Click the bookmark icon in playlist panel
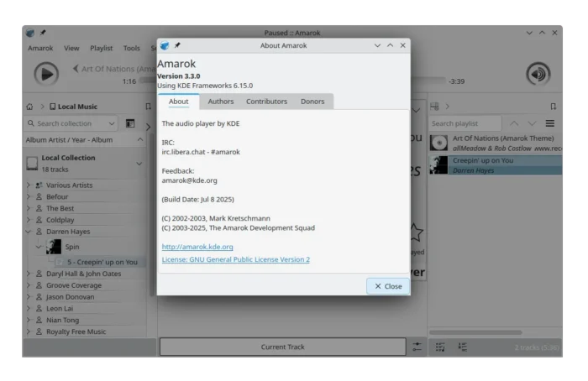Viewport: 588px width, 381px height. point(553,107)
